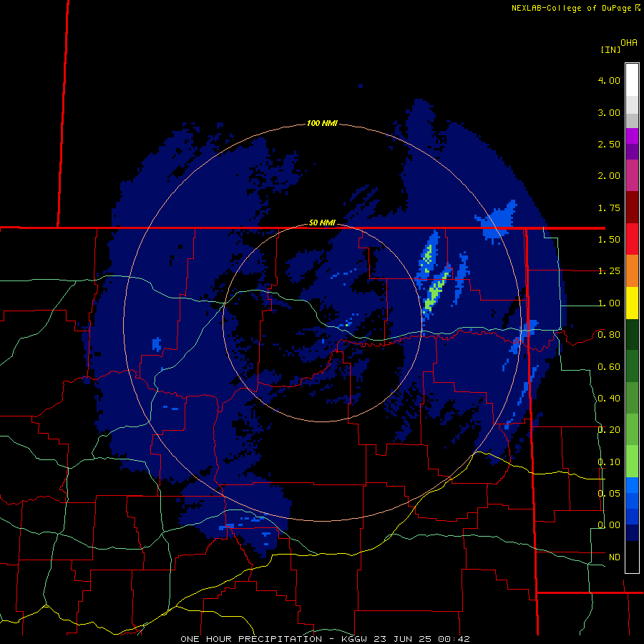
Task: Select the 1.00 legend value
Action: pyautogui.click(x=609, y=303)
